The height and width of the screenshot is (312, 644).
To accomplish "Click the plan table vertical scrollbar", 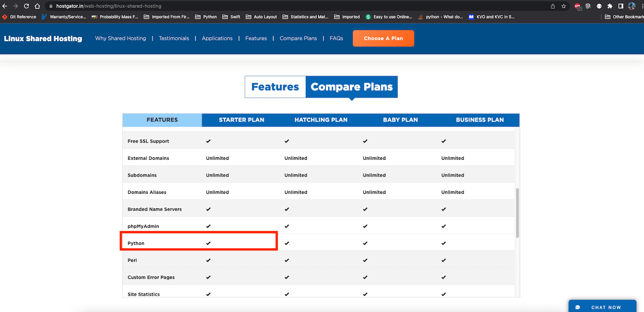I will coord(517,213).
